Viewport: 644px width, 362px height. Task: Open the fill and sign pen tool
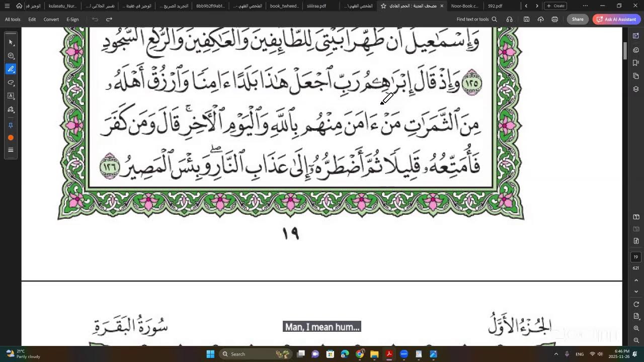(x=11, y=109)
